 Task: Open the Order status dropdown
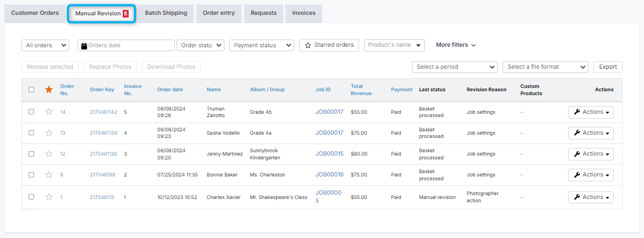click(x=200, y=45)
